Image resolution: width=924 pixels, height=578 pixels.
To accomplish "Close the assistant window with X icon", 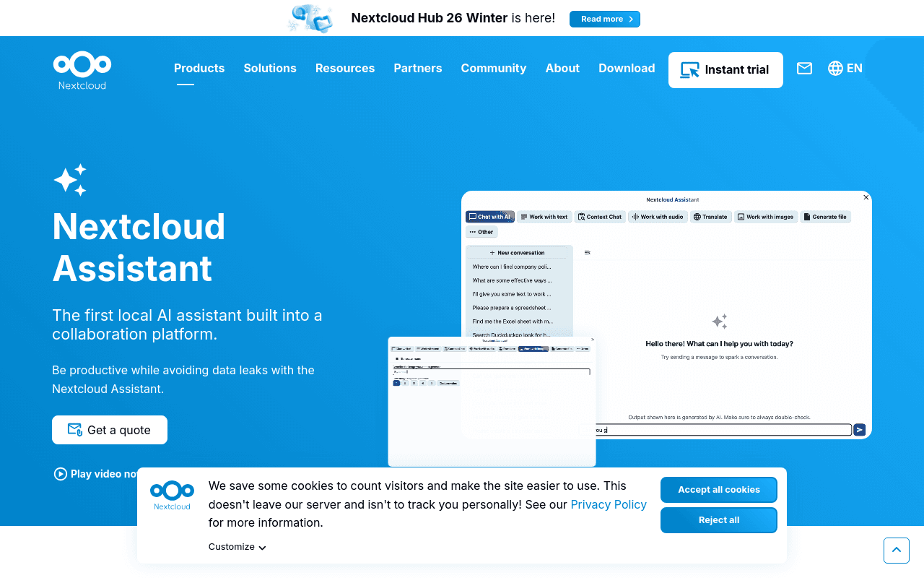I will click(866, 197).
